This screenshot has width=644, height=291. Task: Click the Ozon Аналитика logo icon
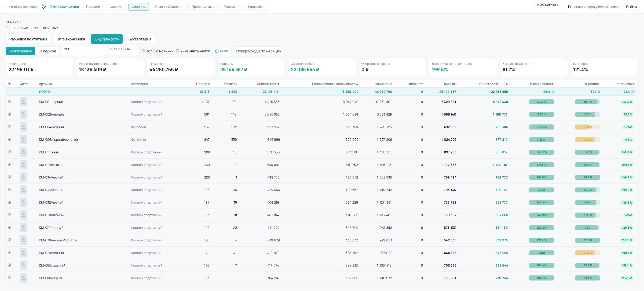click(44, 7)
